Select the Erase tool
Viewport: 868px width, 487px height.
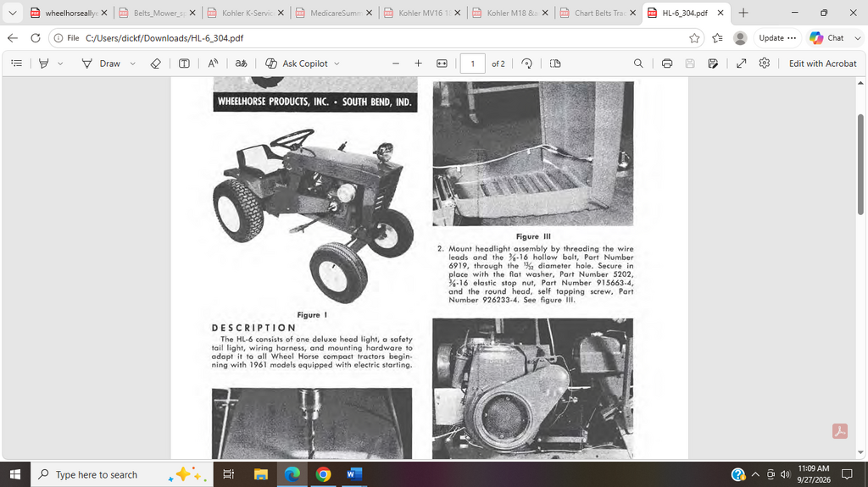(x=156, y=64)
